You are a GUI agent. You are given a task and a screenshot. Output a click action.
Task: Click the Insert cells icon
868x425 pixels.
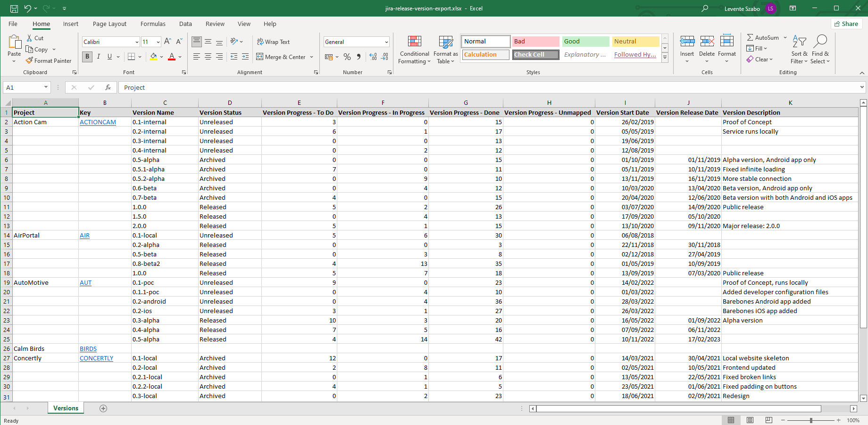687,42
